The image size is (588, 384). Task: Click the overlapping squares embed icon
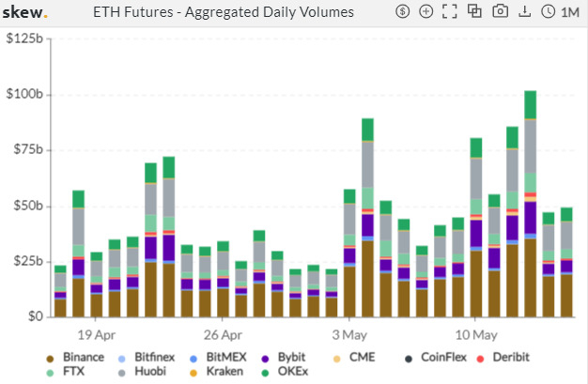point(474,11)
